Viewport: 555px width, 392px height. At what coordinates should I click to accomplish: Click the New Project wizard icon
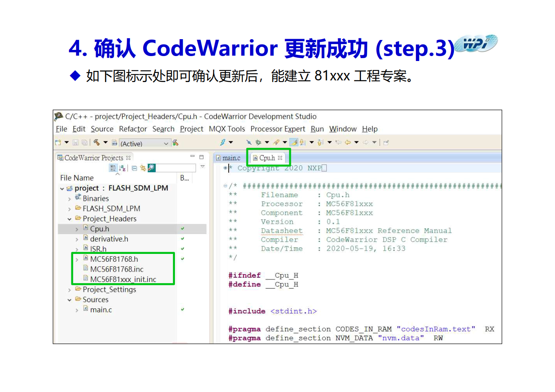[x=58, y=142]
